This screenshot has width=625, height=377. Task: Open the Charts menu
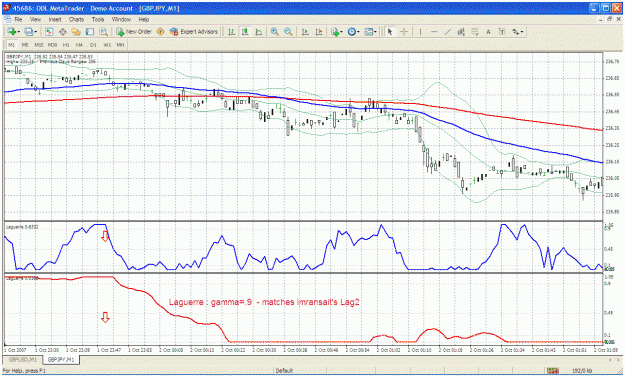76,19
